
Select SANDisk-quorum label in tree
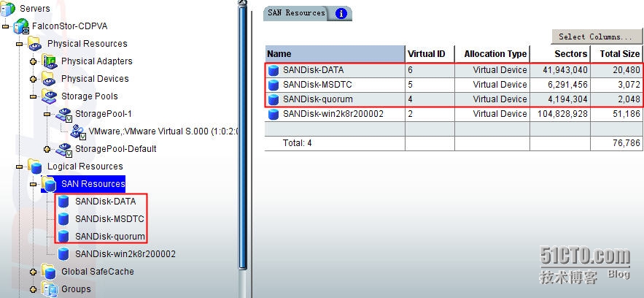110,237
